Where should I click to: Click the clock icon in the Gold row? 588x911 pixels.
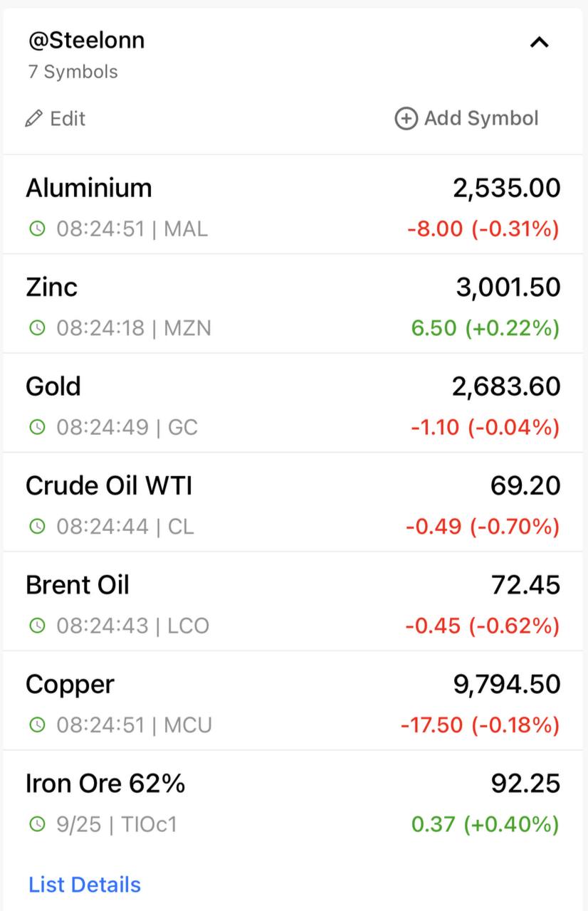pyautogui.click(x=36, y=427)
